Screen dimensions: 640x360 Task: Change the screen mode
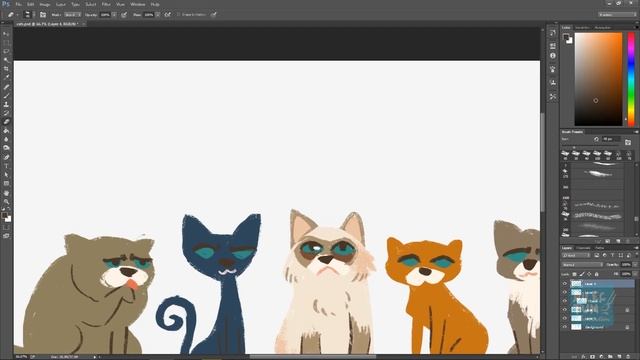(x=6, y=236)
